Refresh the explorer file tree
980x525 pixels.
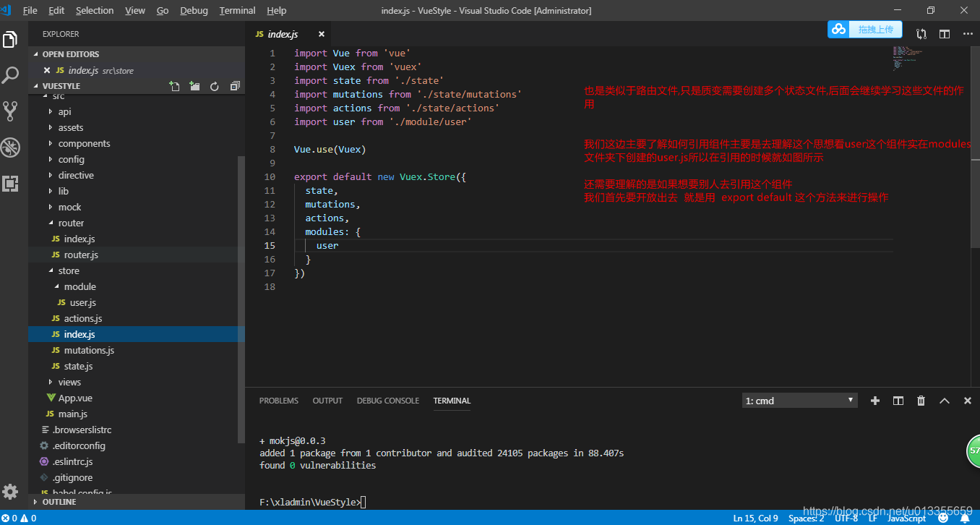[215, 86]
